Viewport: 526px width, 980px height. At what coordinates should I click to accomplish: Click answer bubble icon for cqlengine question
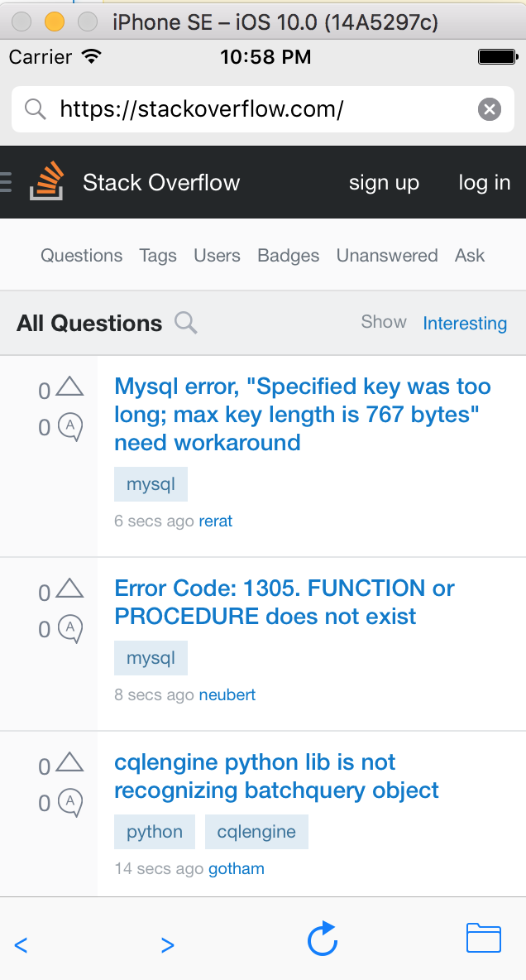tap(70, 803)
